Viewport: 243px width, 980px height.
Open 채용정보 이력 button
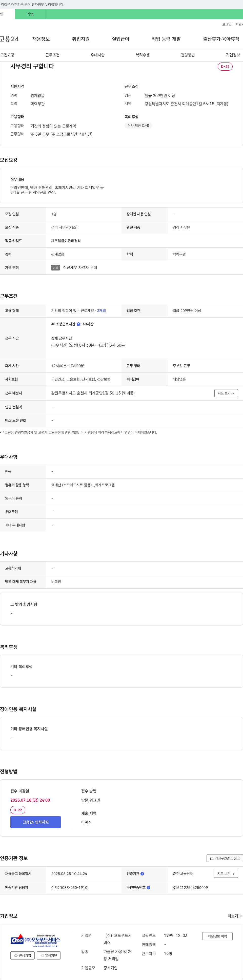[217, 936]
